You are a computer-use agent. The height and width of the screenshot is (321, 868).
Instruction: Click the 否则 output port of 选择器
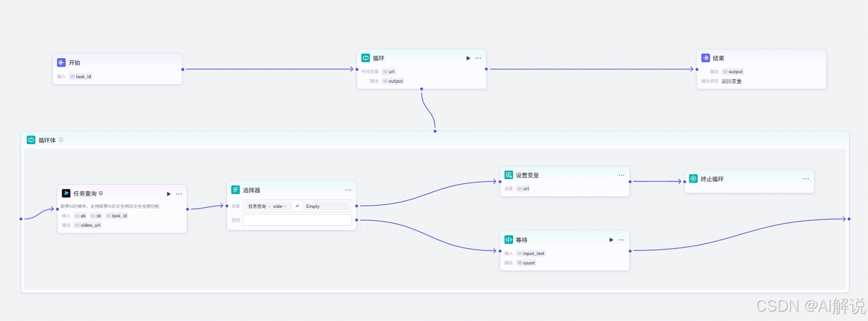[x=357, y=220]
